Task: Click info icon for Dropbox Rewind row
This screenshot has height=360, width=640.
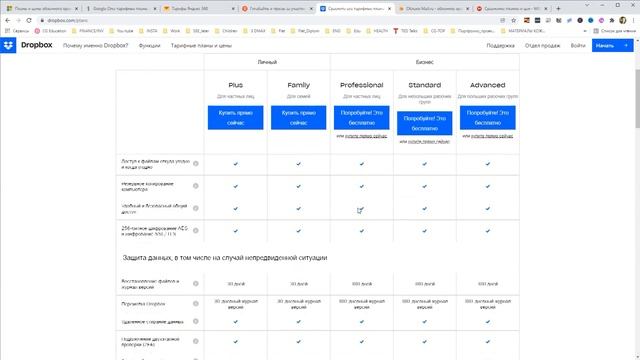Action: 196,304
